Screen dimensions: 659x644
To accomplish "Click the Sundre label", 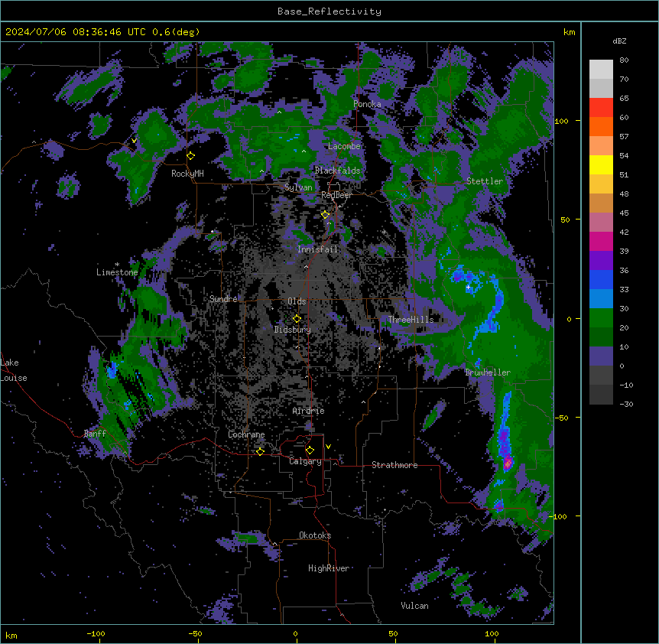I will (x=223, y=299).
